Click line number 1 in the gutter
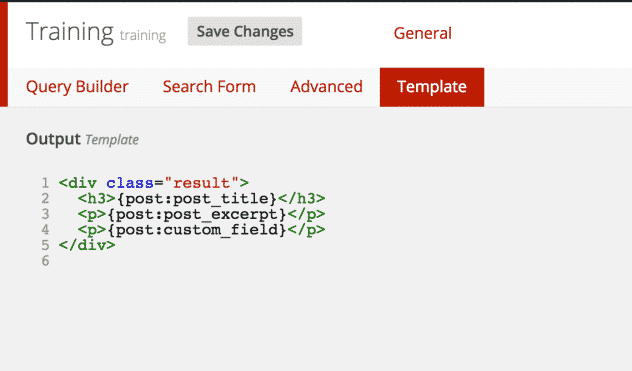This screenshot has width=632, height=371. point(45,183)
